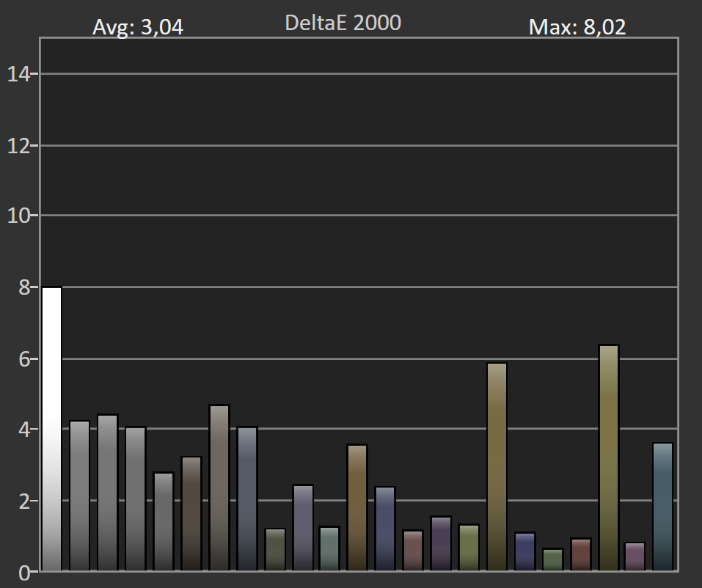Click the y-axis label "0"
The image size is (702, 588).
click(x=24, y=573)
